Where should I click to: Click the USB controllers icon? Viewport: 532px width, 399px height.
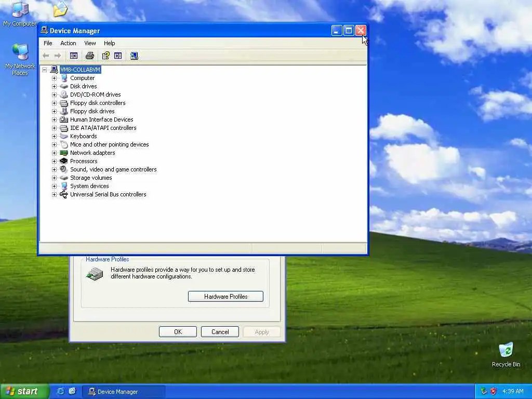(x=64, y=194)
